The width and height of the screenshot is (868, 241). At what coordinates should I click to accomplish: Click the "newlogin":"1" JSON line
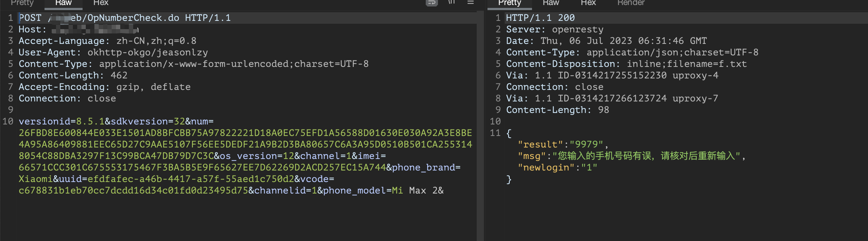(x=557, y=168)
